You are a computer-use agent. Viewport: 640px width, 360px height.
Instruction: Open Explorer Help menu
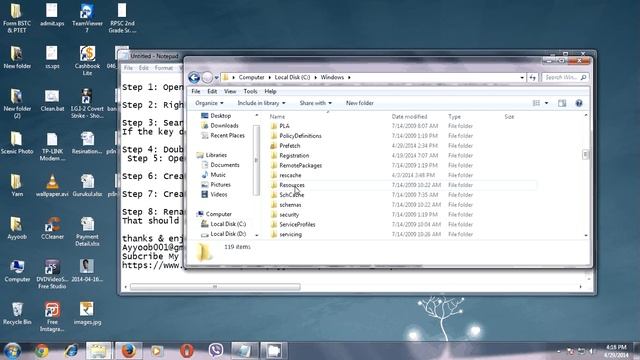[270, 91]
